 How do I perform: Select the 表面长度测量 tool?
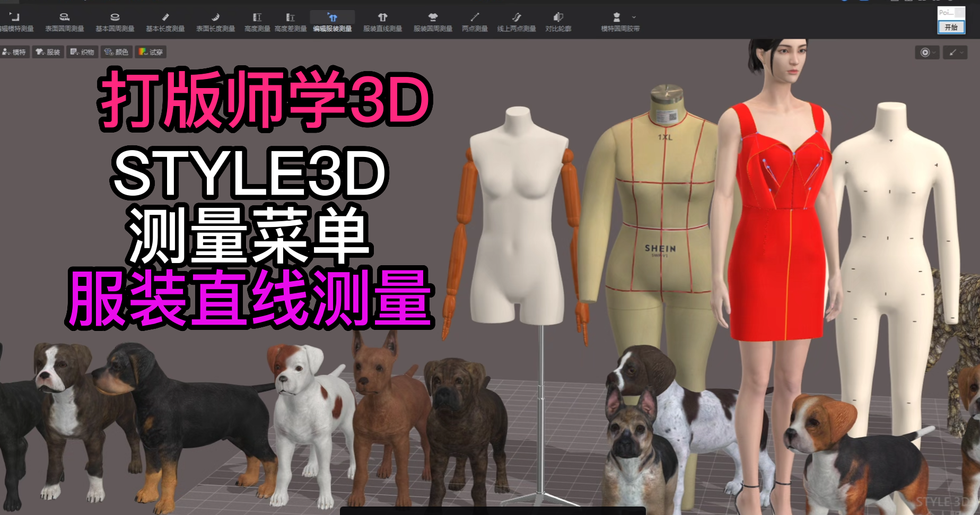tap(216, 23)
